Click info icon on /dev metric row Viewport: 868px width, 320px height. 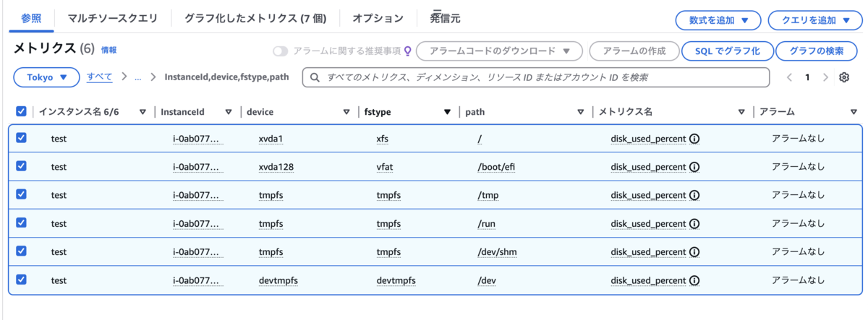[x=694, y=280]
